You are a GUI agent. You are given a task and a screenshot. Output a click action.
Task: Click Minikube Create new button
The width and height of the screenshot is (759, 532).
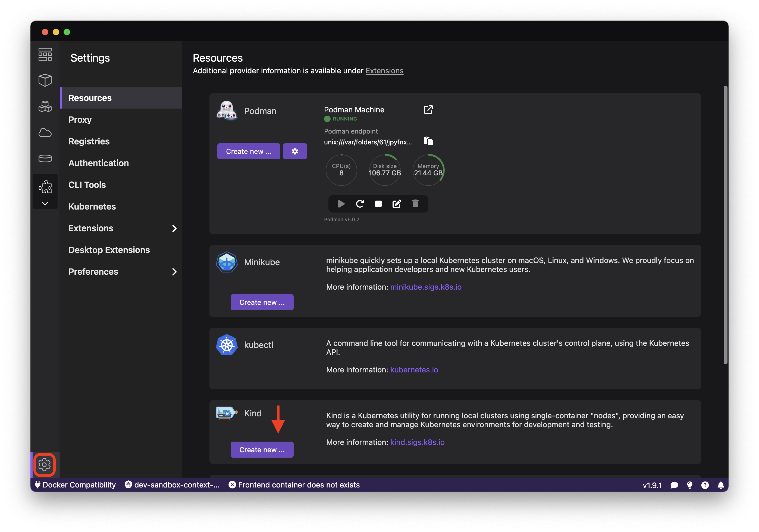tap(262, 302)
